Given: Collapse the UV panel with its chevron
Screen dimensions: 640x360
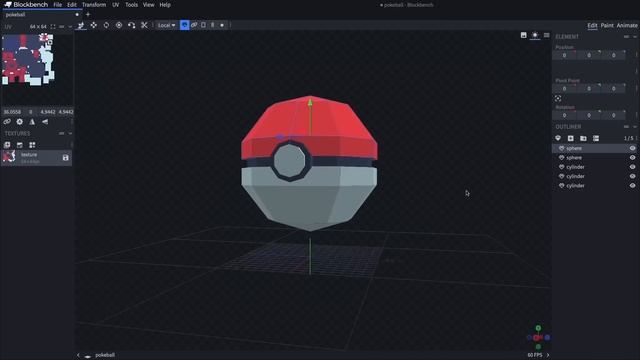Looking at the screenshot, I should 70,27.
